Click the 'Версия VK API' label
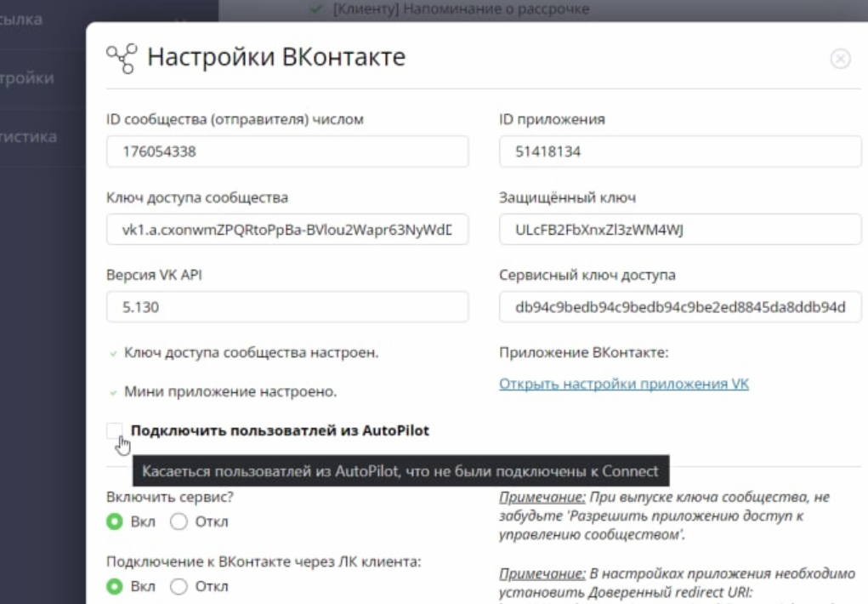 tap(154, 275)
